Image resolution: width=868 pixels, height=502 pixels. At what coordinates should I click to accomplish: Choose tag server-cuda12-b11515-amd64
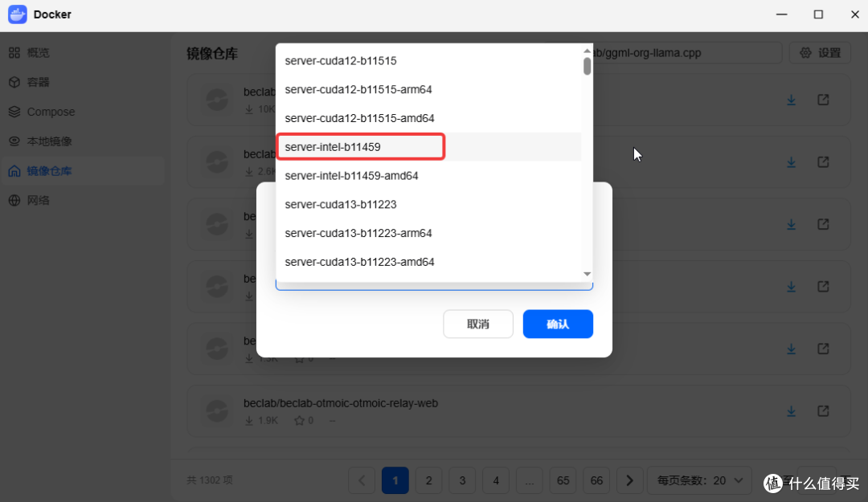[428, 118]
